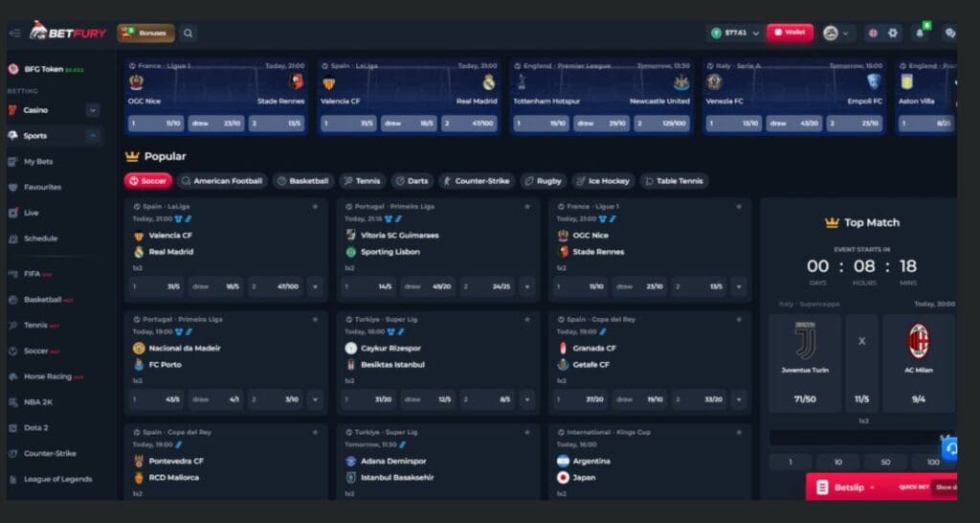
Task: Select Horse Racing in the sidebar
Action: 48,376
